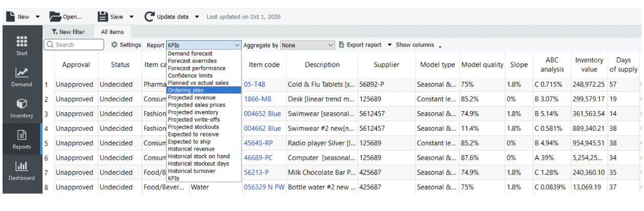Open the Dashboard sidebar icon
Screen dimensions: 644x211
point(22,170)
